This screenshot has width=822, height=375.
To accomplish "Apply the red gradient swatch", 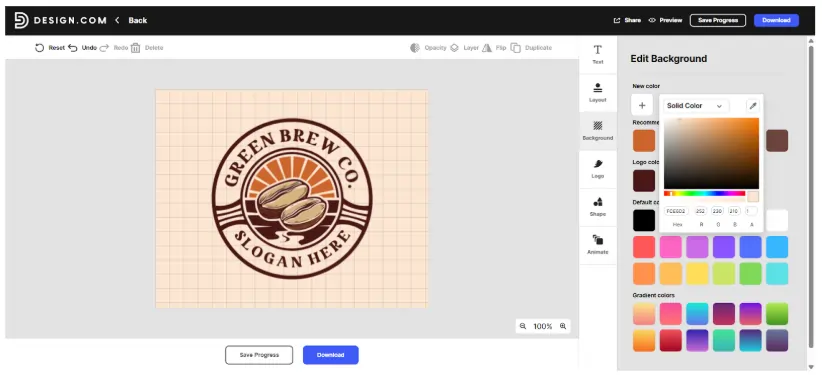I will (x=670, y=340).
